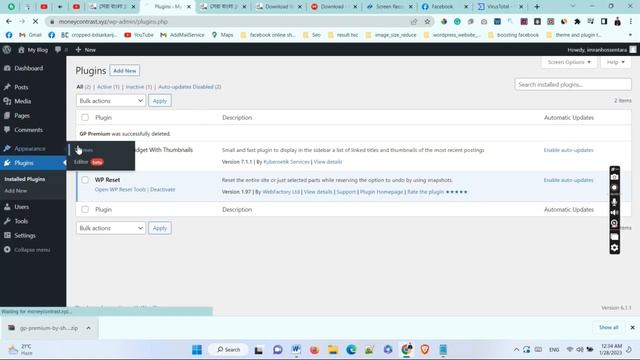640x360 pixels.
Task: Filter plugins by Active
Action: [108, 87]
